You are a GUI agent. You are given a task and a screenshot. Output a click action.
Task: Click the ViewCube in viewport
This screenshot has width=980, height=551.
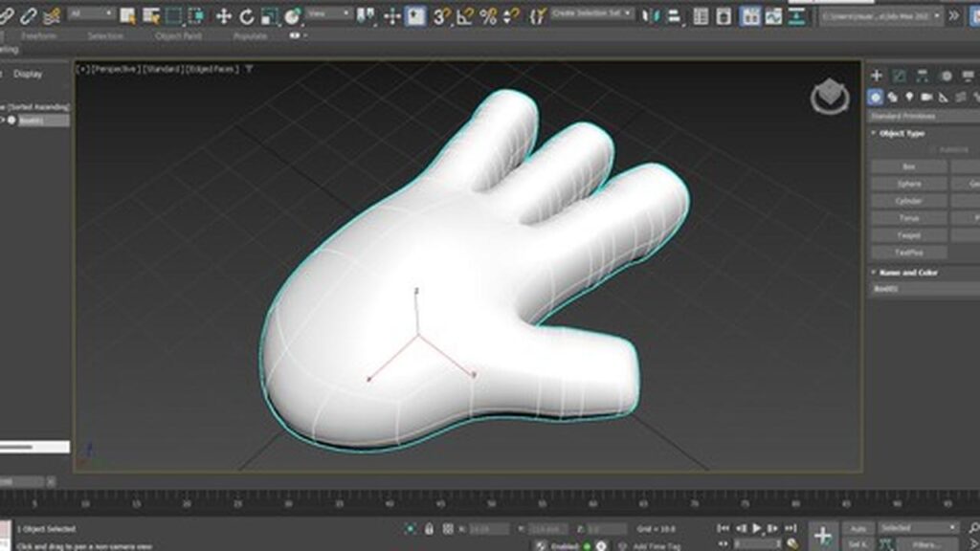pos(829,97)
